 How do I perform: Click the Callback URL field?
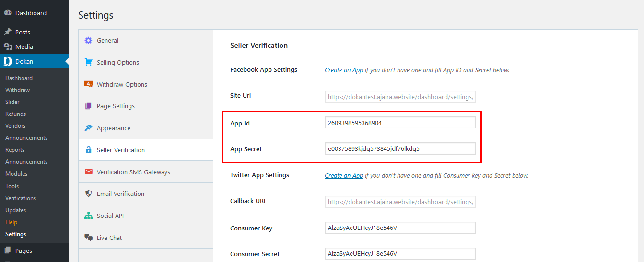(x=400, y=202)
